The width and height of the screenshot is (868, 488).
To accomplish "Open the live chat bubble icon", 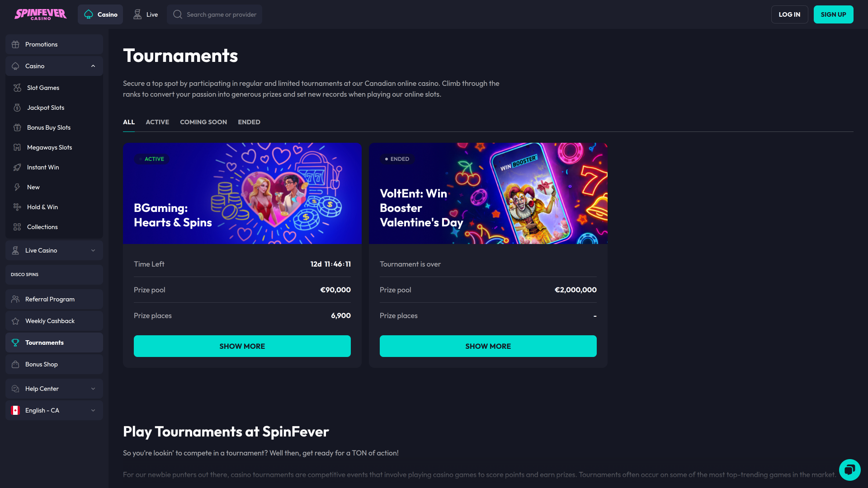I will (850, 470).
